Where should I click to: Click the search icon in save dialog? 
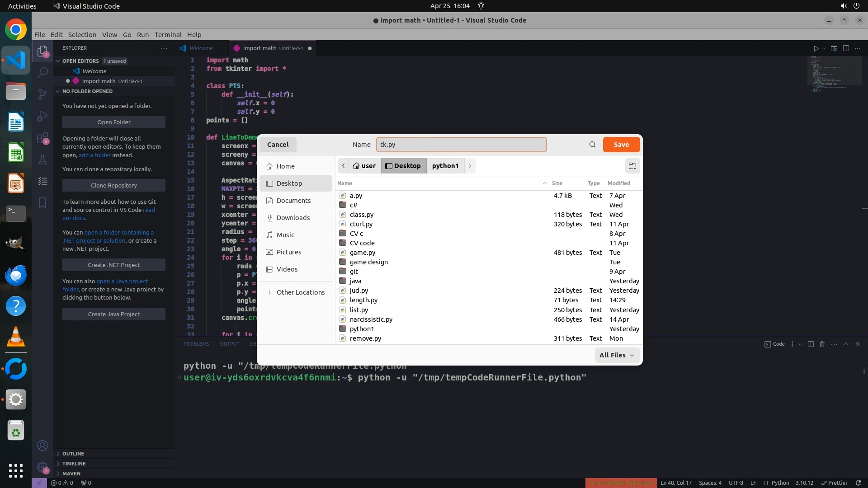(x=592, y=145)
